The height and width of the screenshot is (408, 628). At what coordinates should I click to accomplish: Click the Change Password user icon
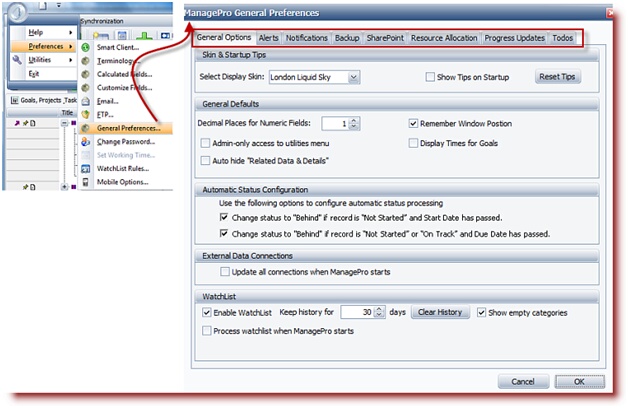85,142
